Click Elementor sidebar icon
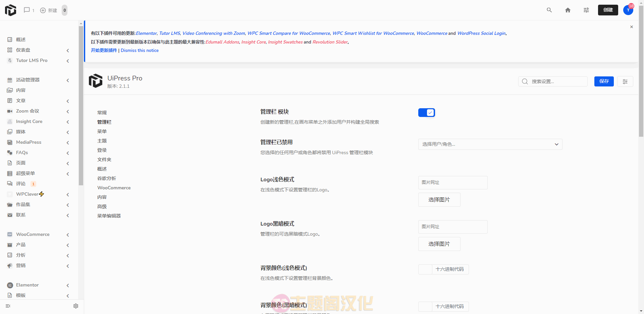Screen dimensions: 644x314 (x=10, y=285)
